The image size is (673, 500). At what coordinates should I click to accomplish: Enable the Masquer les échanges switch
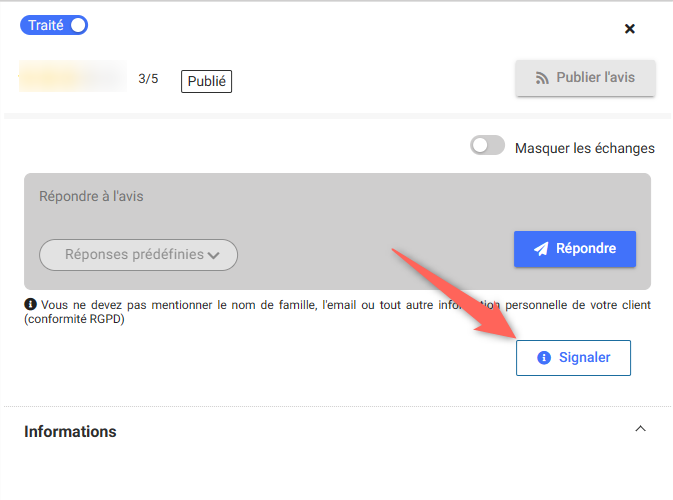(488, 147)
